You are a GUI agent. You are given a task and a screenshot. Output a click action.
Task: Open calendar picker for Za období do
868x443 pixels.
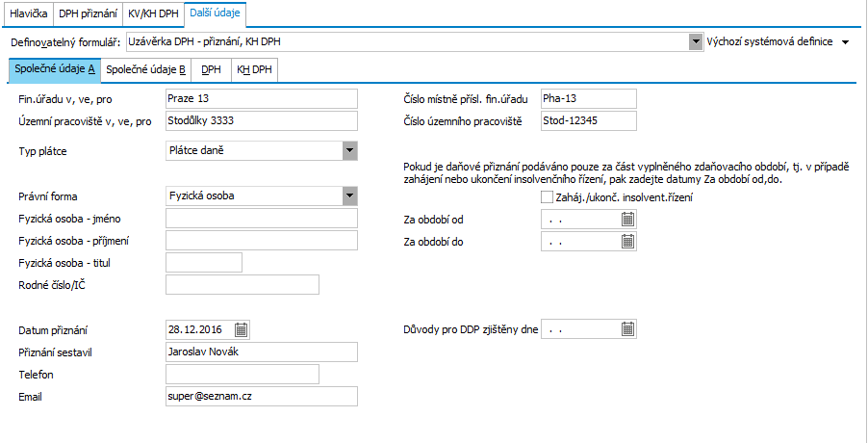(627, 242)
